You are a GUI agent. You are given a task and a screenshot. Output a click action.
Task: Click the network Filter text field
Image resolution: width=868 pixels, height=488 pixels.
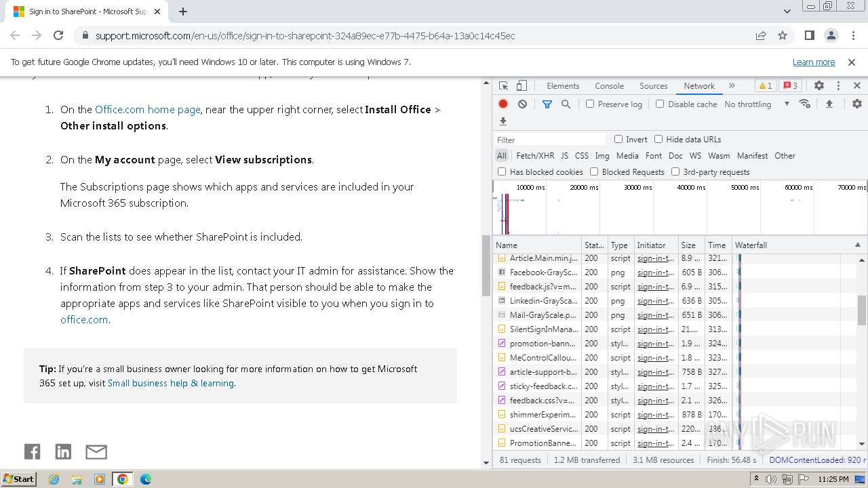click(551, 140)
